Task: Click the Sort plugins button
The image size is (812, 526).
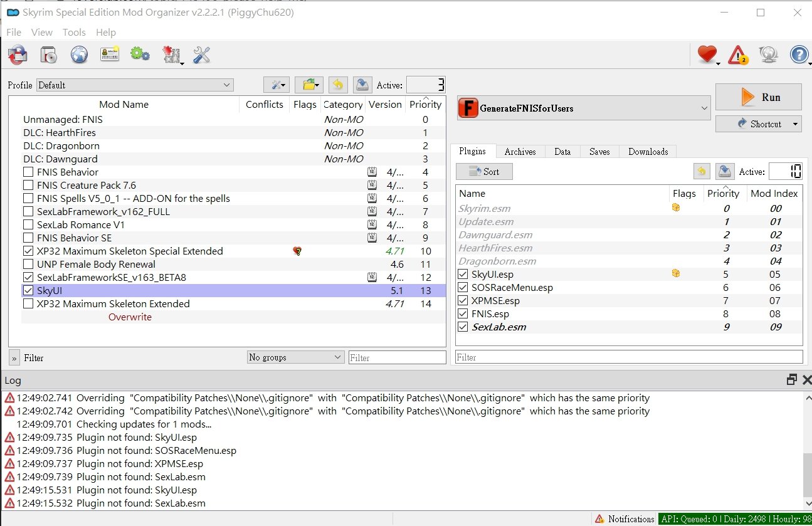Action: 483,171
